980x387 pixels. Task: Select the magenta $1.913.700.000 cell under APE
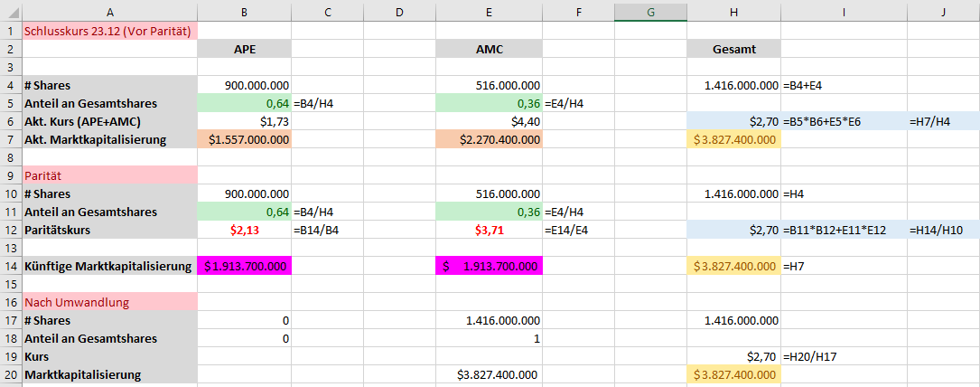[x=244, y=266]
